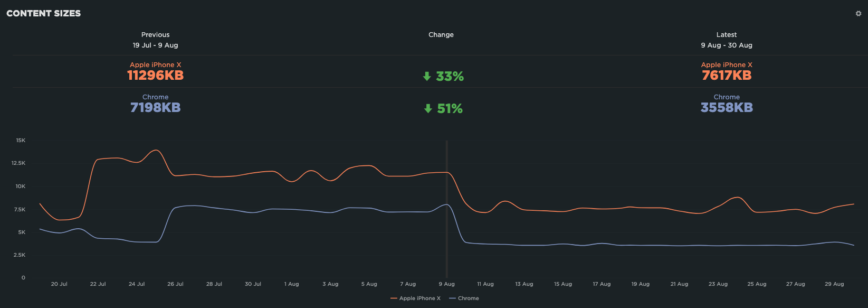Click the 7198KB previous Chrome value
Screen dimensions: 868x308
pyautogui.click(x=155, y=108)
